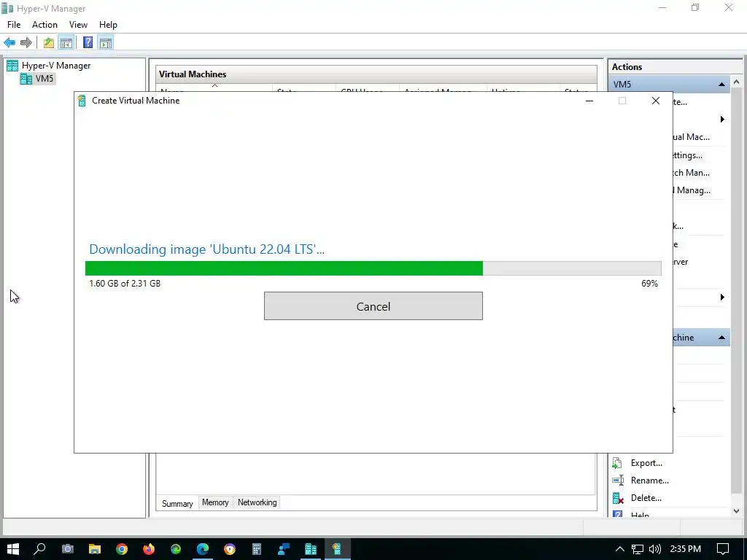Screen dimensions: 747x560
Task: Click the Quick Create taskbar button
Action: 337,549
